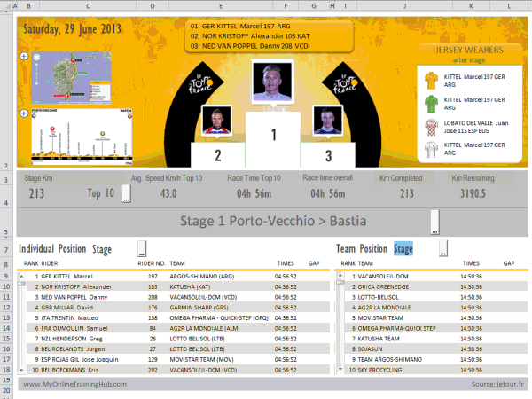Click the individual table scrollbar down arrow
532x399 pixels.
tap(21, 370)
